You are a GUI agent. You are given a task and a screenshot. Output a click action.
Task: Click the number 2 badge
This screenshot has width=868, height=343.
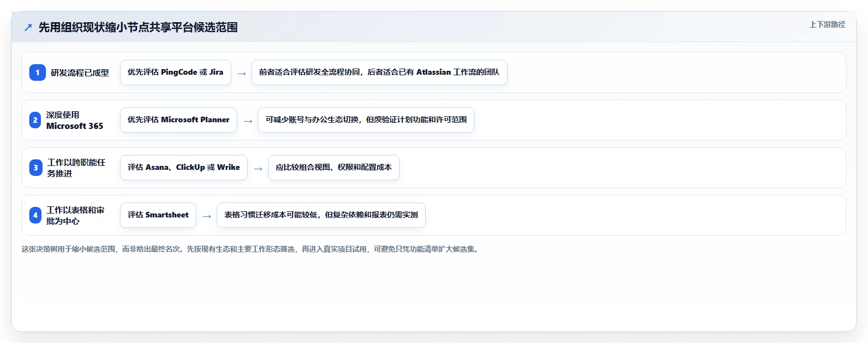(35, 120)
